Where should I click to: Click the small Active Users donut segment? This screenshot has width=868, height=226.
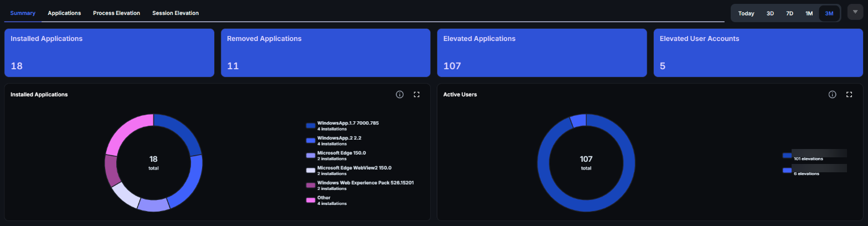(578, 120)
